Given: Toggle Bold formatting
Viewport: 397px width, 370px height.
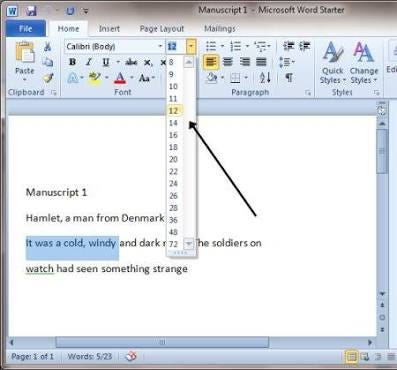Looking at the screenshot, I should 72,62.
